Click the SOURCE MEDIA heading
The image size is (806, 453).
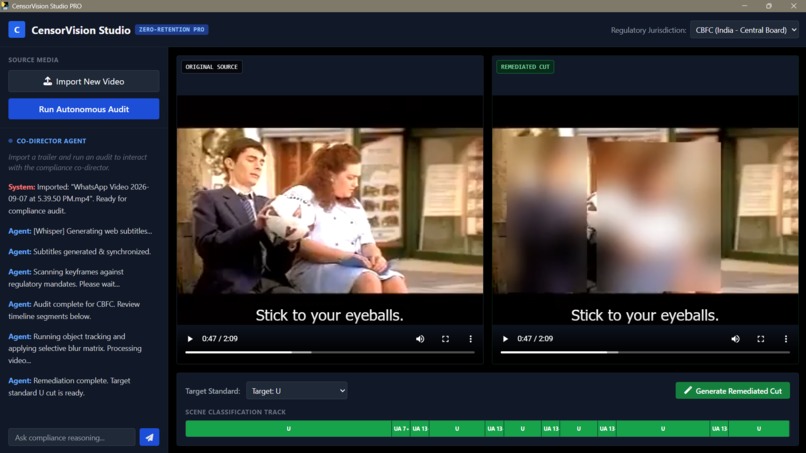[x=33, y=60]
